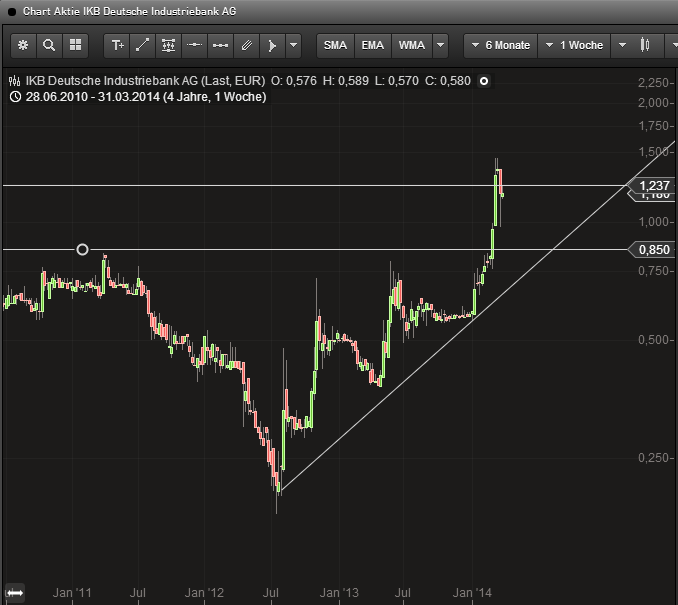Select the horizontal line with one marker tool

[195, 45]
